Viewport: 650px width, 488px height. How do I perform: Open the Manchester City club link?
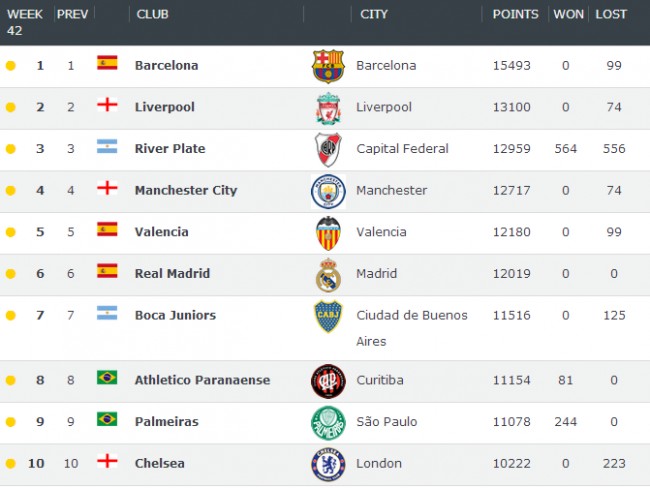[186, 190]
